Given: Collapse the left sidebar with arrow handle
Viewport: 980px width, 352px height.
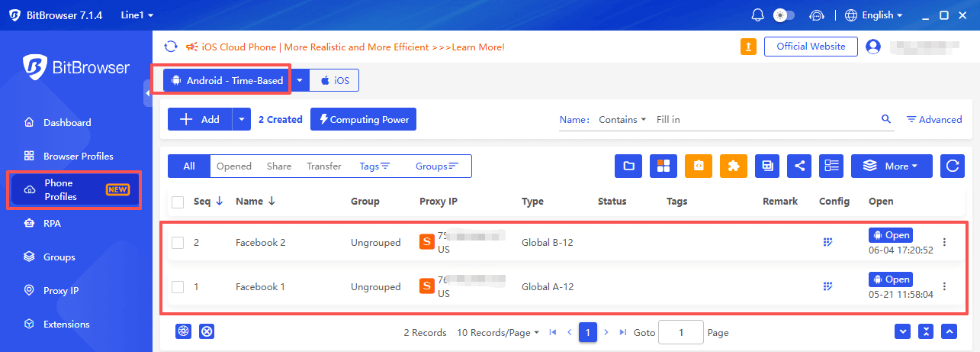Looking at the screenshot, I should point(148,92).
